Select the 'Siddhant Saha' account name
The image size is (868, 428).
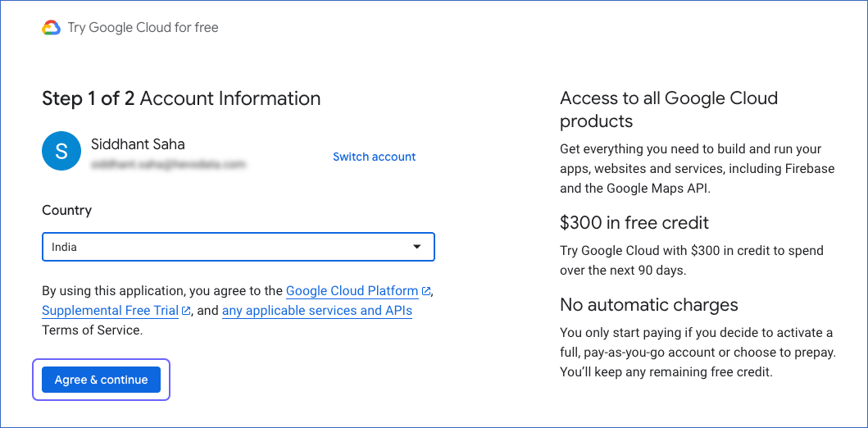click(138, 144)
